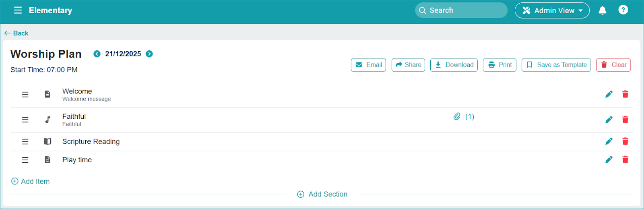
Task: Open the help question mark icon
Action: pos(623,10)
